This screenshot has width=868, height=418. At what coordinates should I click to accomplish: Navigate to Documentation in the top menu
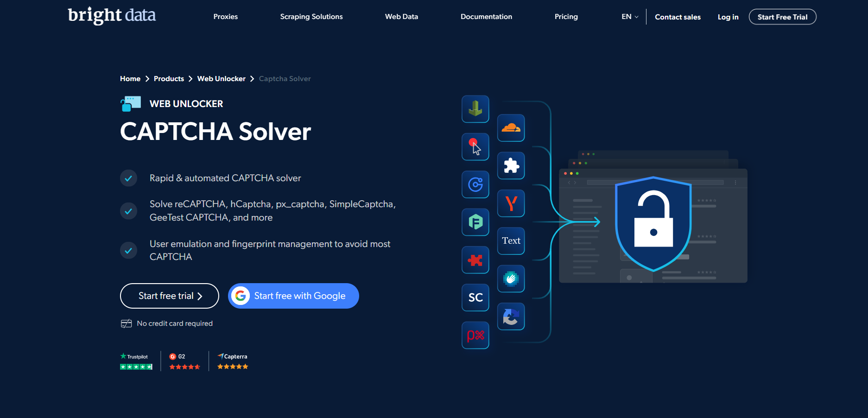click(486, 17)
